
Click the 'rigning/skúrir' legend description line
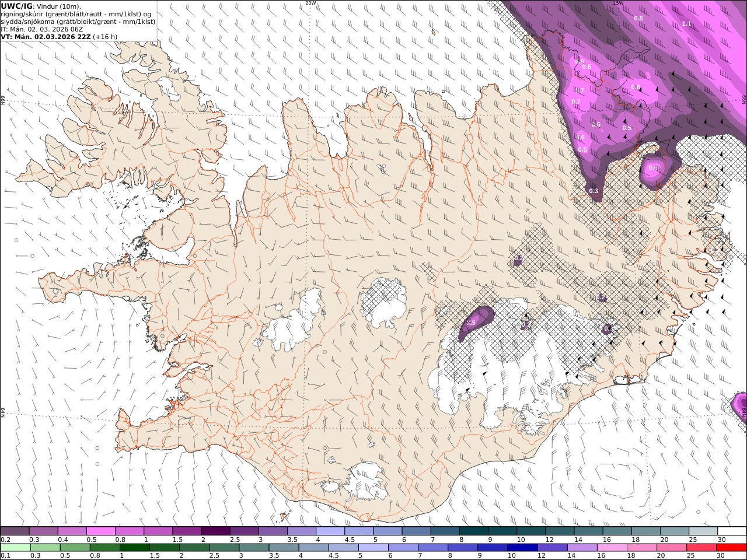[76, 14]
